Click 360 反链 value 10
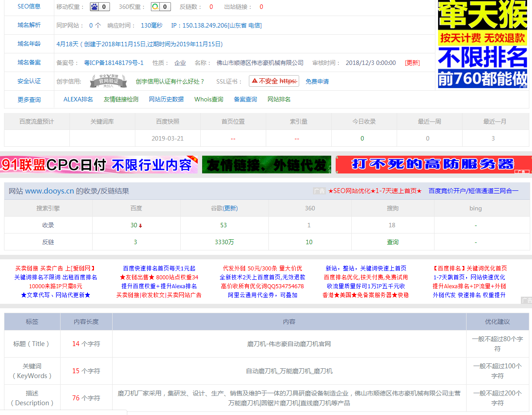 pyautogui.click(x=309, y=242)
